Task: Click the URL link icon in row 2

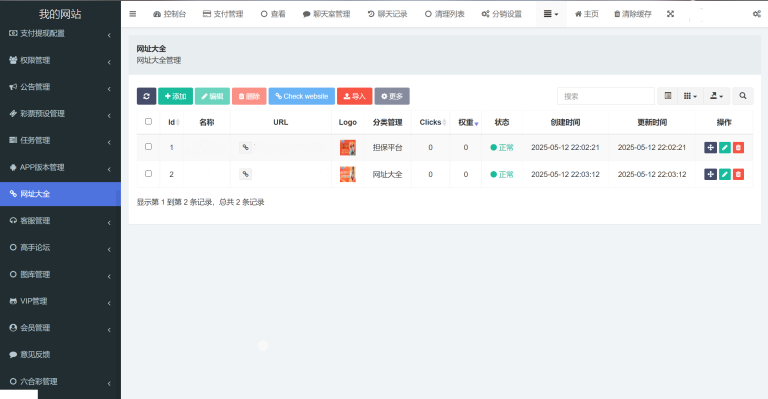Action: 245,174
